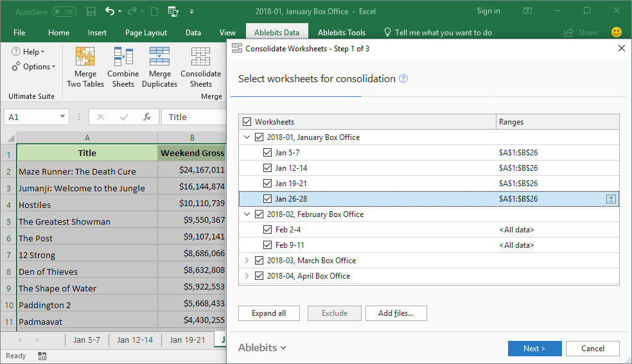Image resolution: width=632 pixels, height=364 pixels.
Task: Click the Add files... button
Action: pyautogui.click(x=396, y=313)
